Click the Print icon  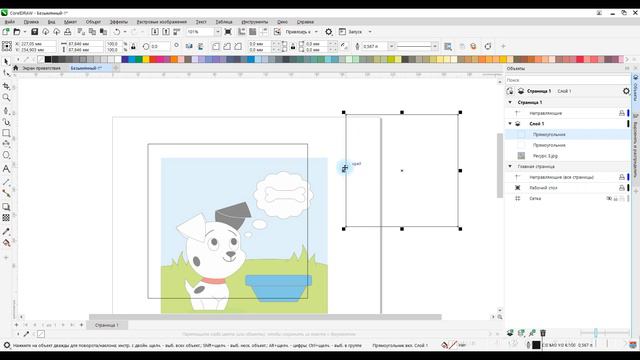(68, 31)
